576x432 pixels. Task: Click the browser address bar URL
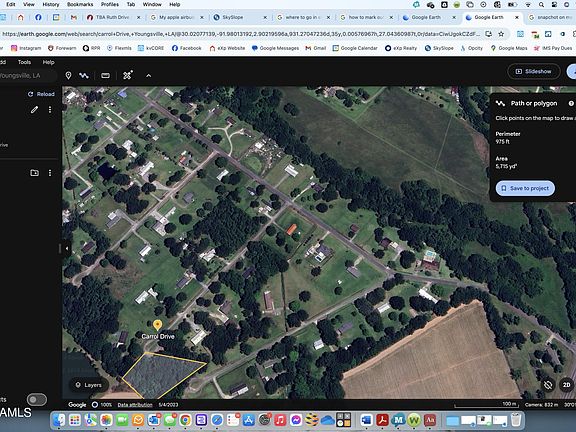point(241,34)
